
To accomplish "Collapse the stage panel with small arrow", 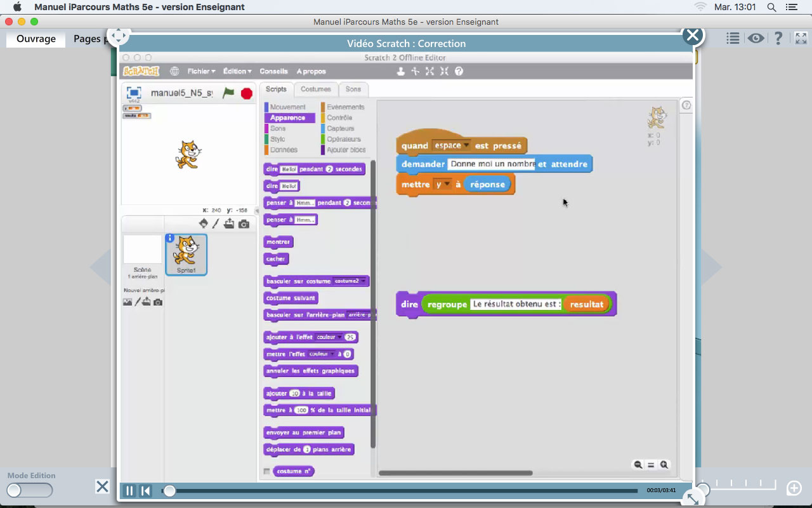I will pos(256,210).
